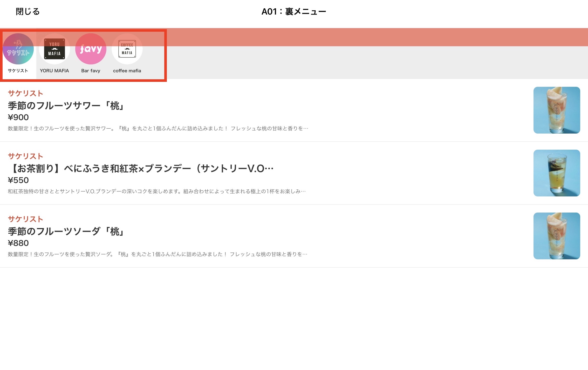Viewport: 588px width, 370px height.
Task: Select the YORU MAFIA shop icon
Action: [54, 49]
